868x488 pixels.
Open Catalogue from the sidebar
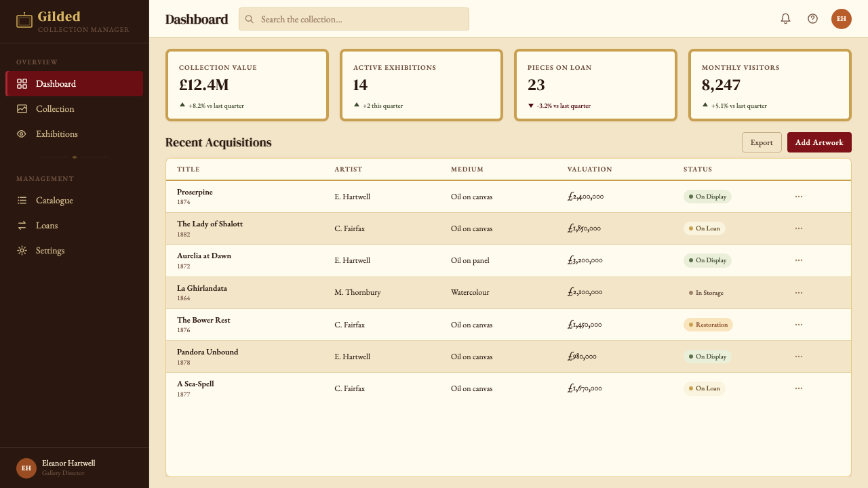pyautogui.click(x=75, y=201)
